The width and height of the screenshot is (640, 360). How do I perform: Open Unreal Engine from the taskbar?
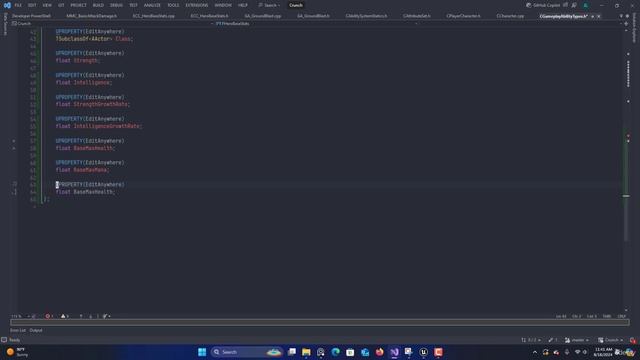(x=423, y=352)
